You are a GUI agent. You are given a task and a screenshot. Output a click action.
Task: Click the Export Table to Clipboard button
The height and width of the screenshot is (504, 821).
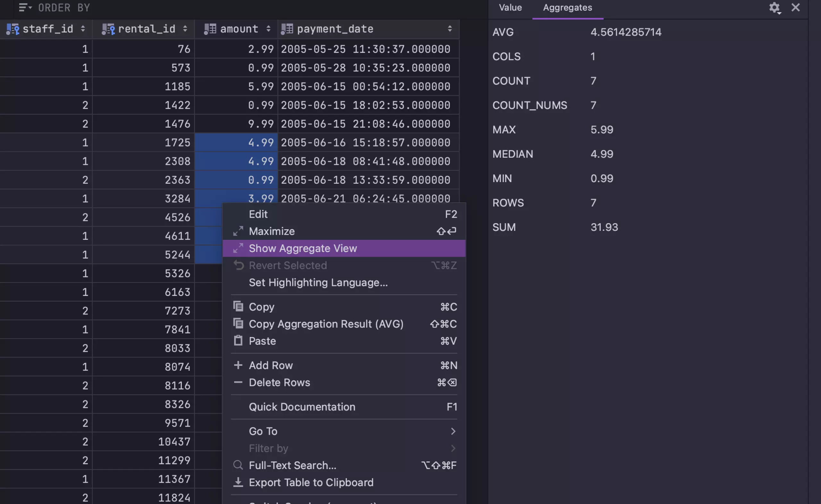(x=311, y=483)
